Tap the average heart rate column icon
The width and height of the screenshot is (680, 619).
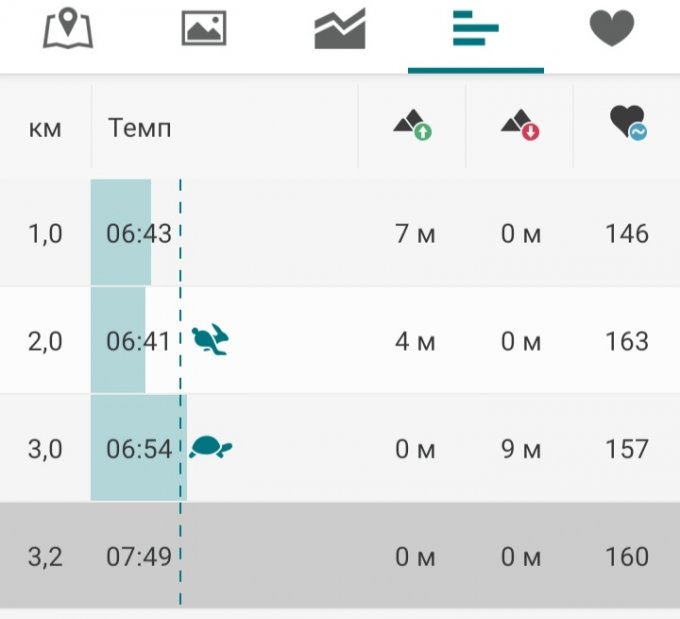tap(627, 125)
